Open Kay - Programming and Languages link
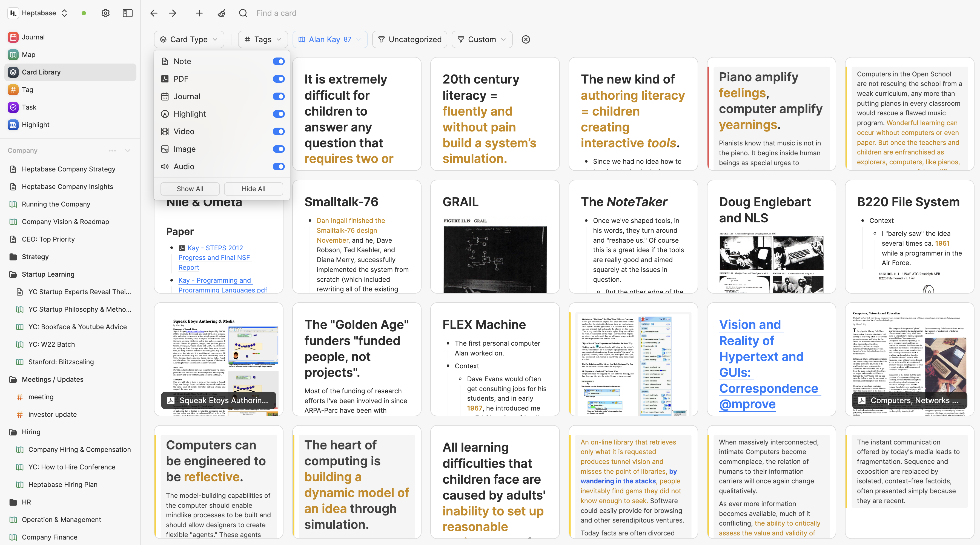The height and width of the screenshot is (545, 980). [223, 285]
